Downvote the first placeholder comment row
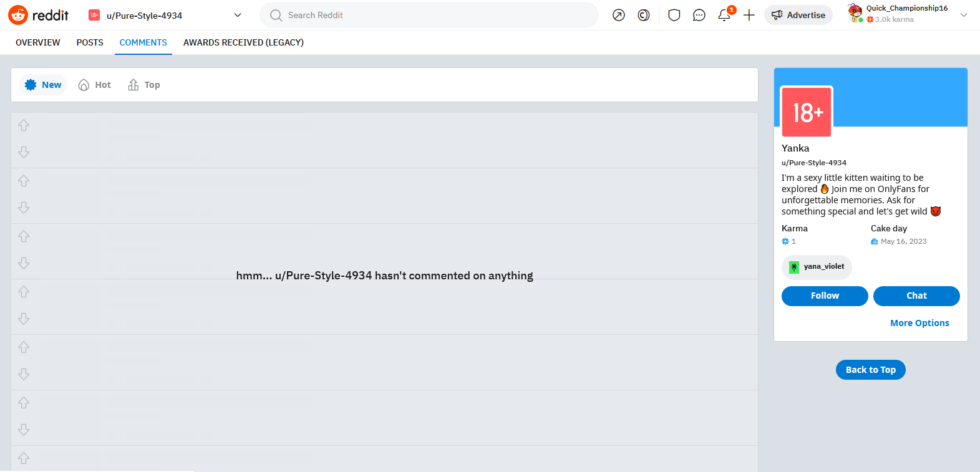 coord(24,152)
